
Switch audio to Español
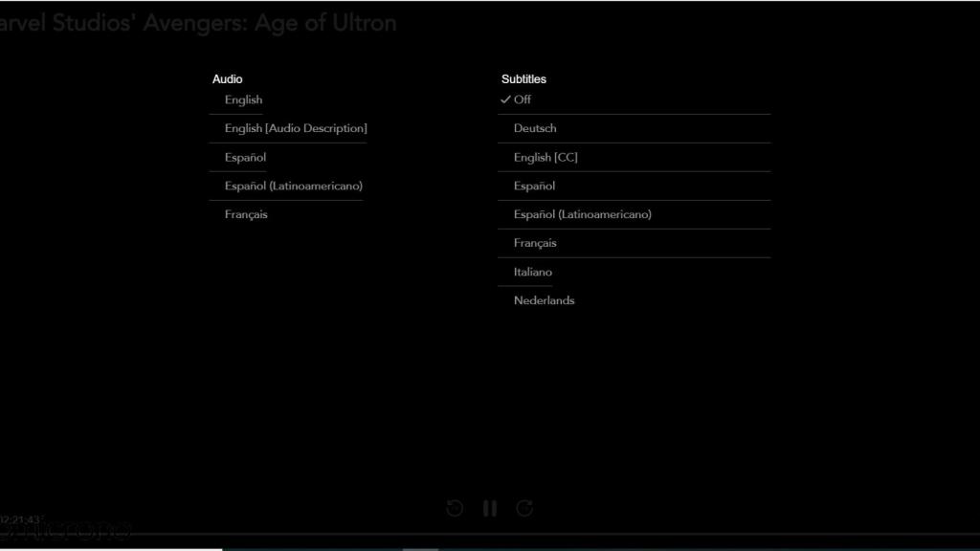245,157
